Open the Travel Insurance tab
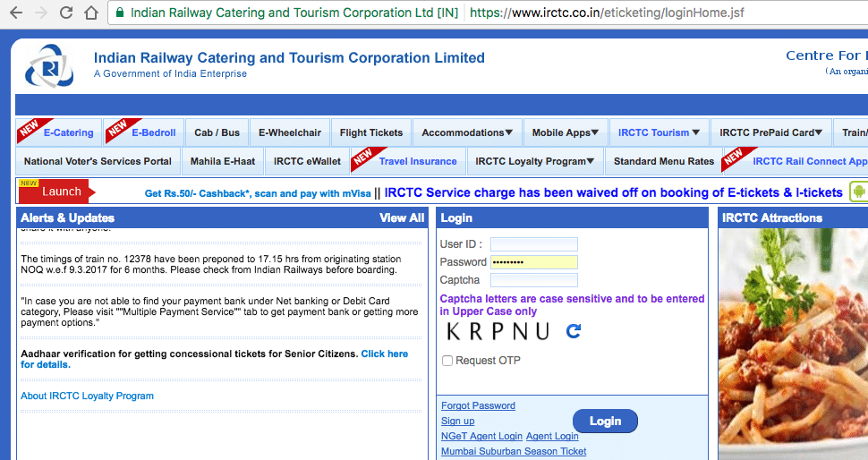This screenshot has width=868, height=460. click(409, 162)
